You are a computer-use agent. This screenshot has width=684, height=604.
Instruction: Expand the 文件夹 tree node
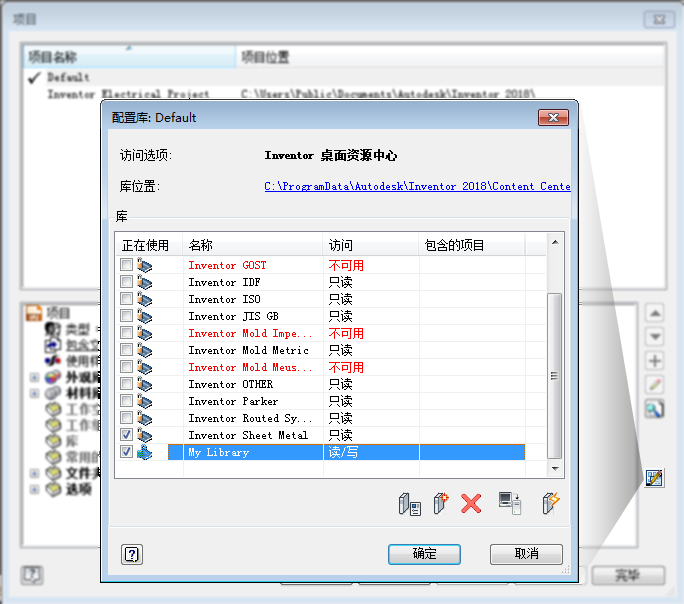point(34,473)
